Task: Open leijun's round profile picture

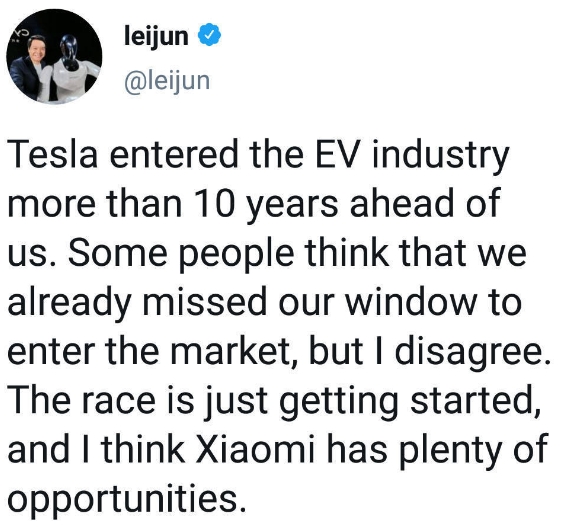Action: (x=54, y=56)
